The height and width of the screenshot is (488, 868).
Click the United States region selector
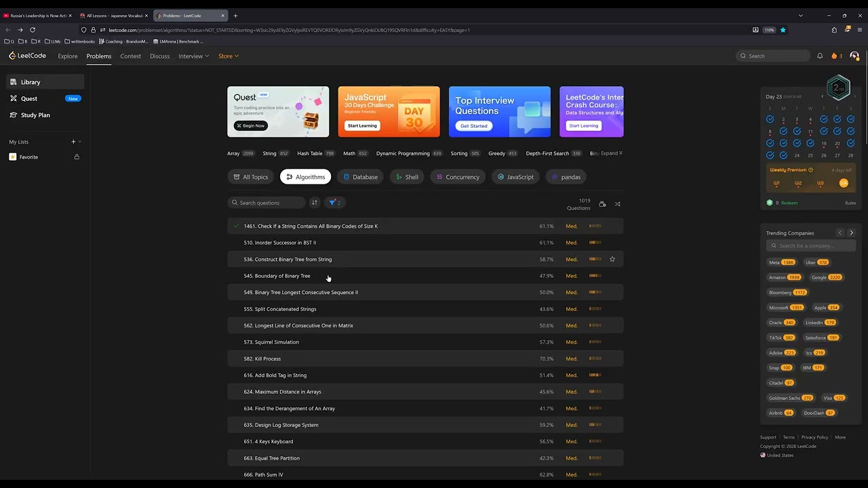777,455
